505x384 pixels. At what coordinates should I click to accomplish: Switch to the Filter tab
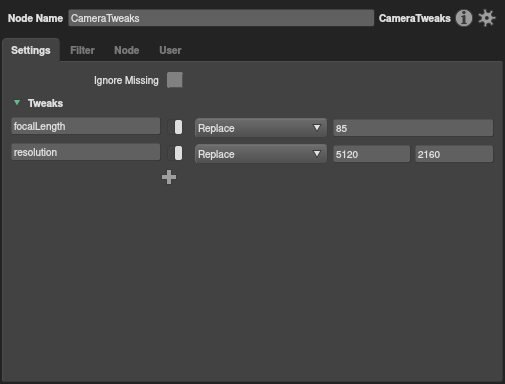point(82,50)
